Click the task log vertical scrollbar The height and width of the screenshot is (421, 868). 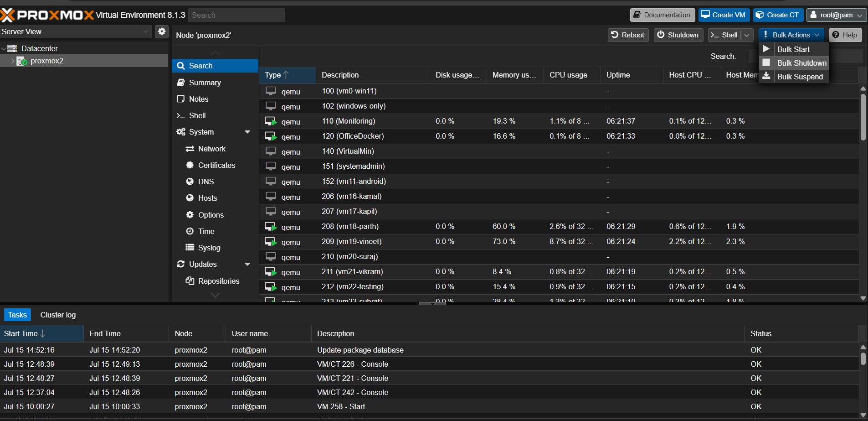pos(863,358)
